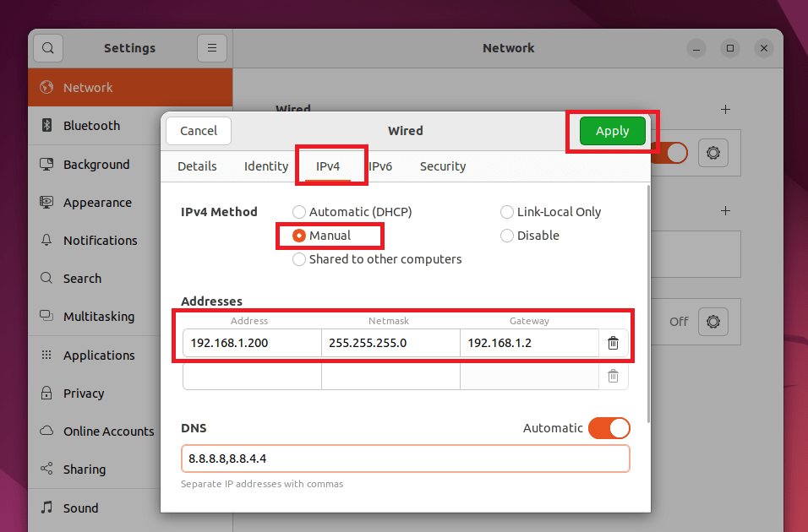Add a new wired connection with plus
Screen dimensions: 808x532
coord(725,110)
